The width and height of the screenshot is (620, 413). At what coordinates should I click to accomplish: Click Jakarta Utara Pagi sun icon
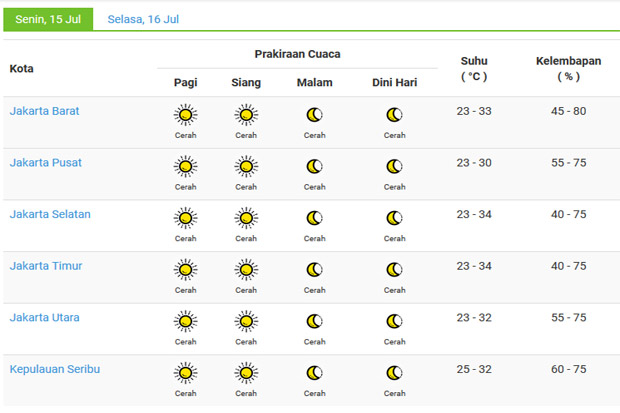[x=185, y=321]
